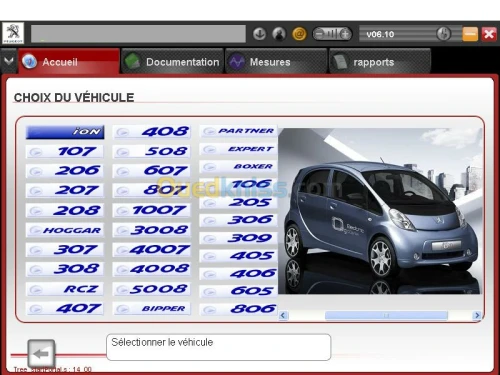Close the application with red X
This screenshot has height=375, width=500.
[x=489, y=34]
